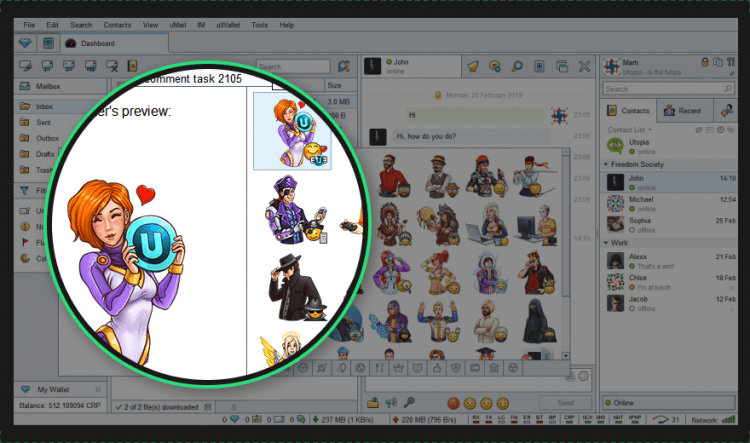Viewport: 750px width, 443px height.
Task: Switch to the Recent tab
Action: click(683, 112)
